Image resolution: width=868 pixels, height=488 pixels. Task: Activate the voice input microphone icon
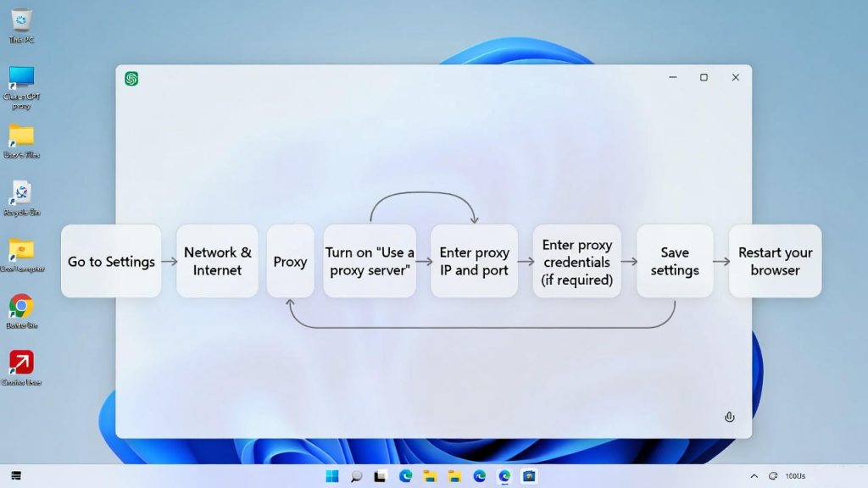point(729,417)
